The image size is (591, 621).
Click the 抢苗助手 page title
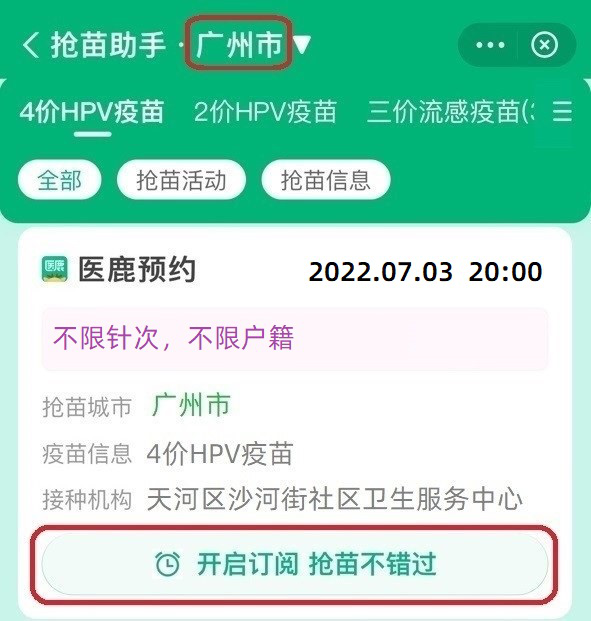108,45
